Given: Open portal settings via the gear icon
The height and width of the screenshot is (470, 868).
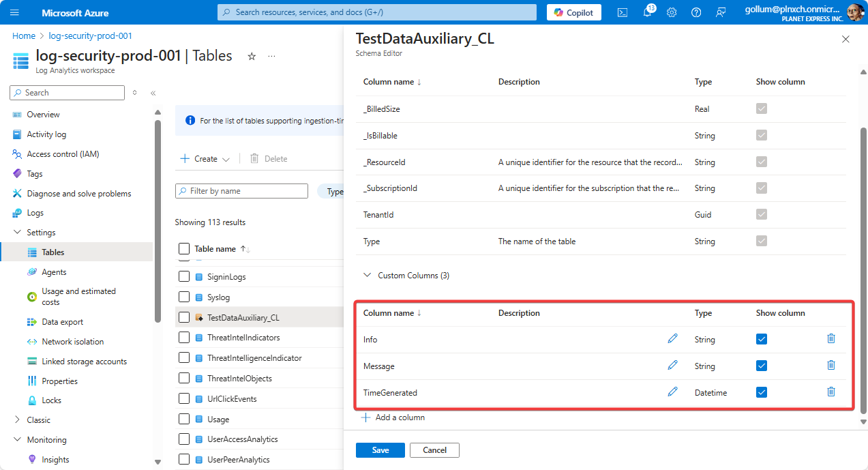Looking at the screenshot, I should click(x=671, y=12).
